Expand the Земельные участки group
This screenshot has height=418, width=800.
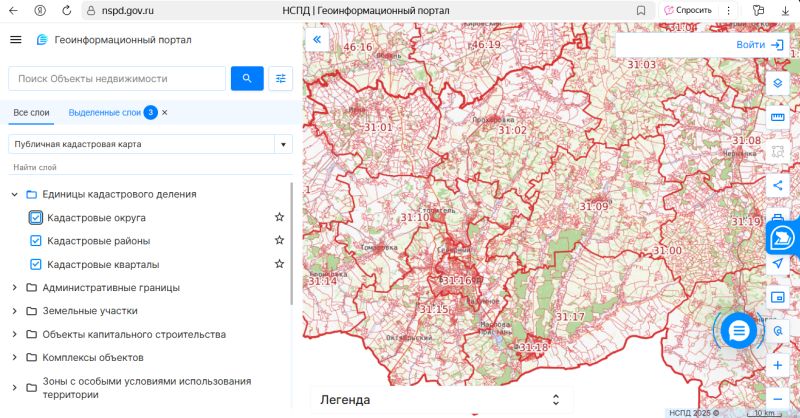pos(14,311)
